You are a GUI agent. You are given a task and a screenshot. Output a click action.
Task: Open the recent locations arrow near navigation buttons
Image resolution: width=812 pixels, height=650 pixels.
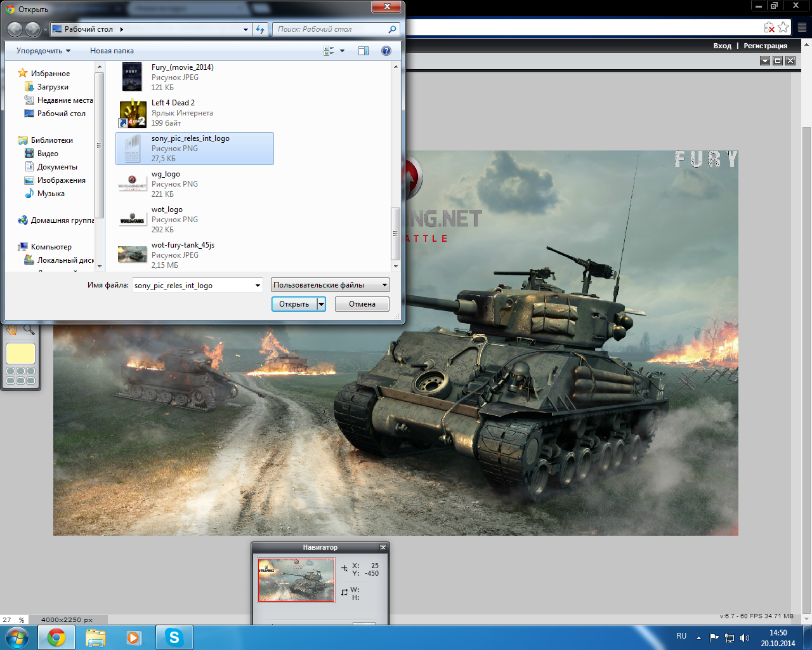pyautogui.click(x=45, y=30)
